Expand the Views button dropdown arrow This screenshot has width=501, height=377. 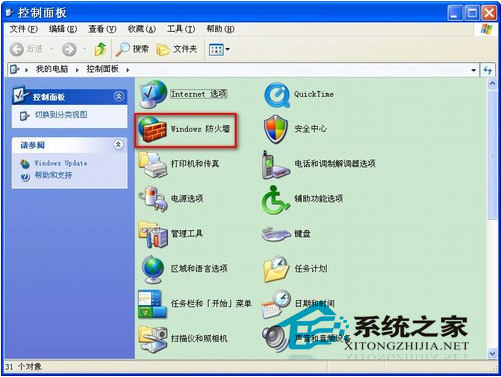(228, 50)
